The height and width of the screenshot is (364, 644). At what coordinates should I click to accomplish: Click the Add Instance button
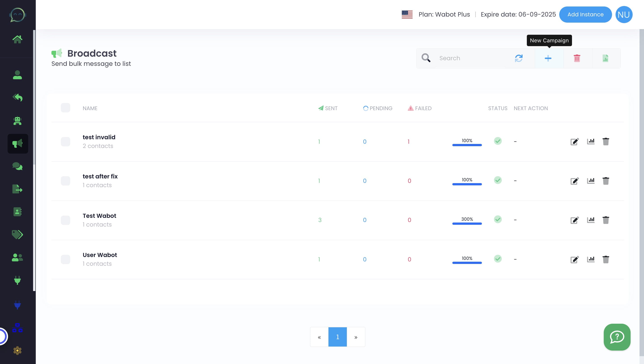(585, 15)
